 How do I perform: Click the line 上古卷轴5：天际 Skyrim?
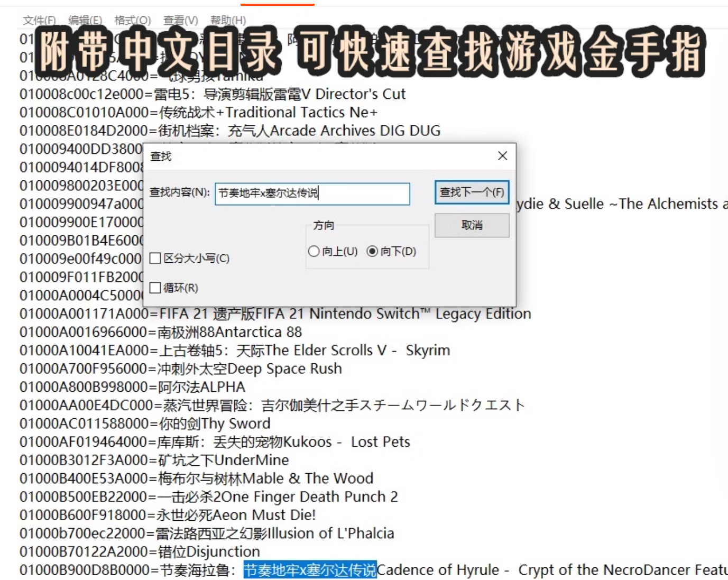point(235,351)
